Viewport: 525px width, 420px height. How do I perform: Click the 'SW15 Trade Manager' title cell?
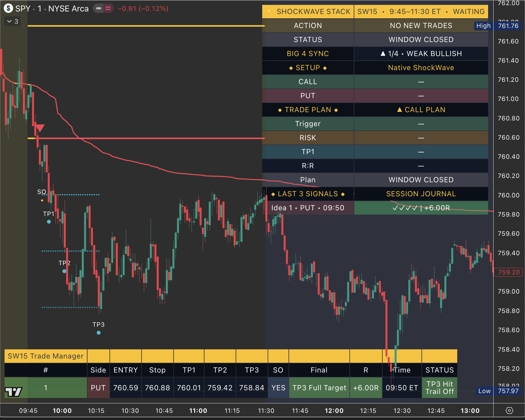pos(46,356)
